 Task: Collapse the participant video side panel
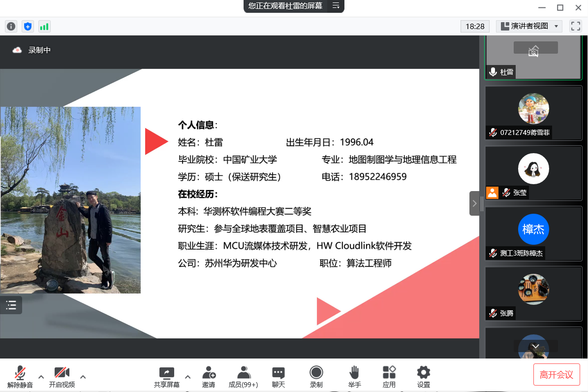point(474,203)
